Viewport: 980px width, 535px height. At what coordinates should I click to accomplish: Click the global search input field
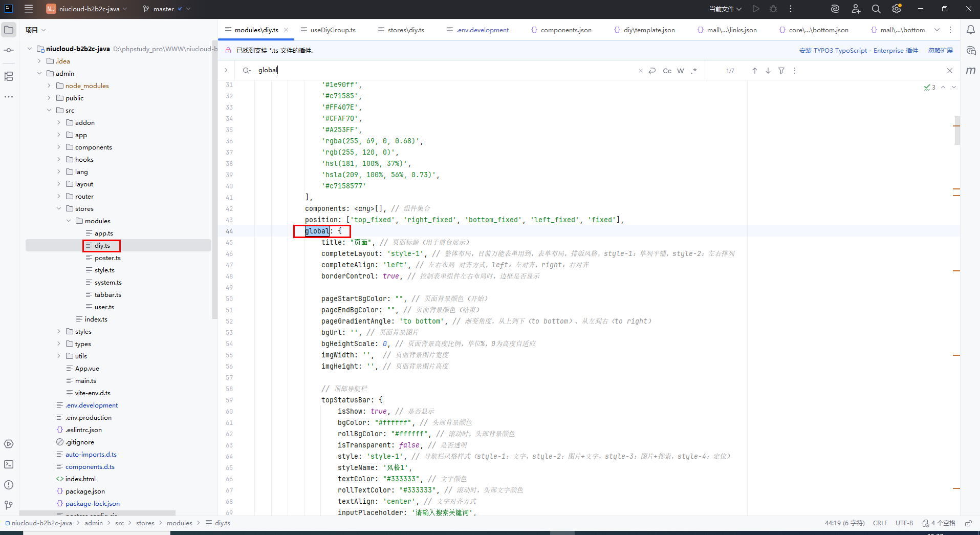point(440,70)
